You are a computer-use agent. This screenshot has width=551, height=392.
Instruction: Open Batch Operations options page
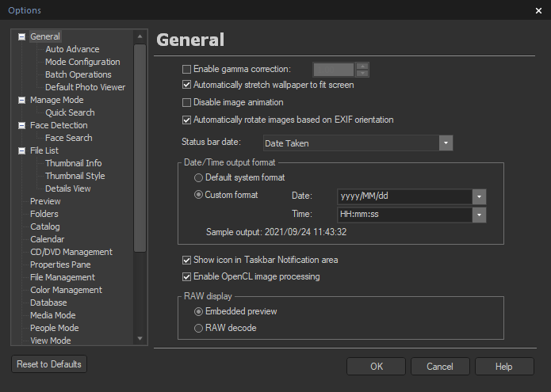coord(78,74)
